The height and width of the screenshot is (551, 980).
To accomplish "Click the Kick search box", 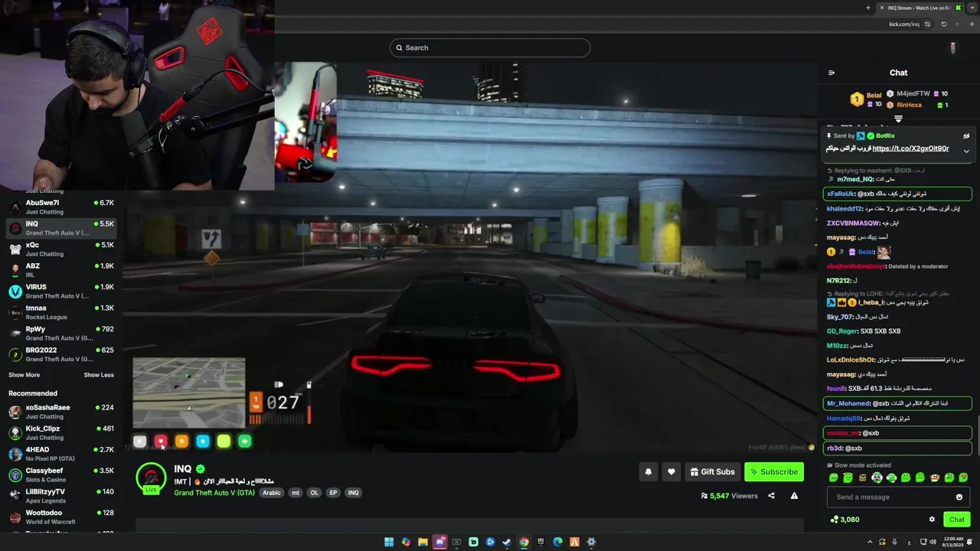I will tap(490, 47).
